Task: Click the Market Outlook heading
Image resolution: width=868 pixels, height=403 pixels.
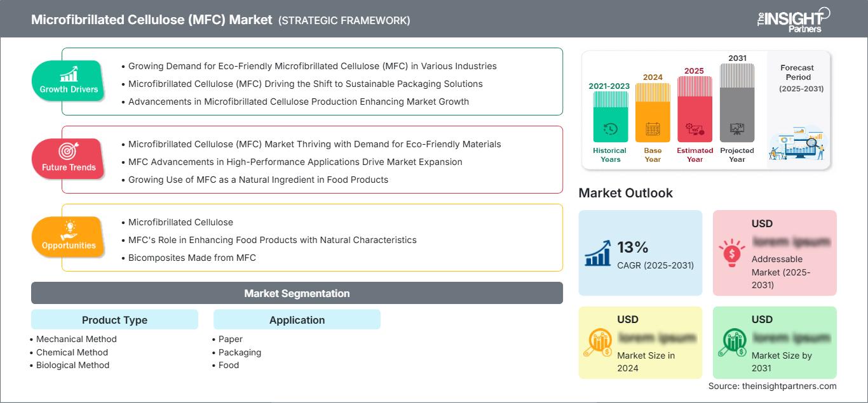Action: coord(625,193)
